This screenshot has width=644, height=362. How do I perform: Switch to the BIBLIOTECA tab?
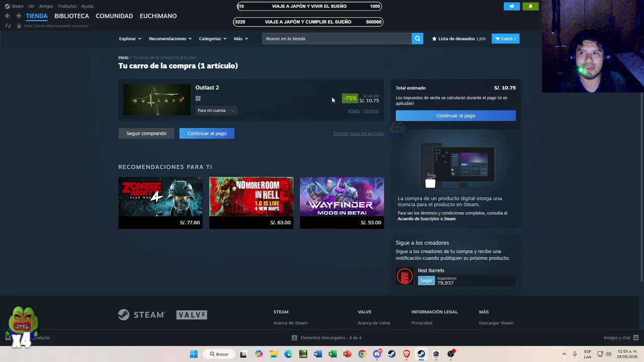pyautogui.click(x=71, y=16)
